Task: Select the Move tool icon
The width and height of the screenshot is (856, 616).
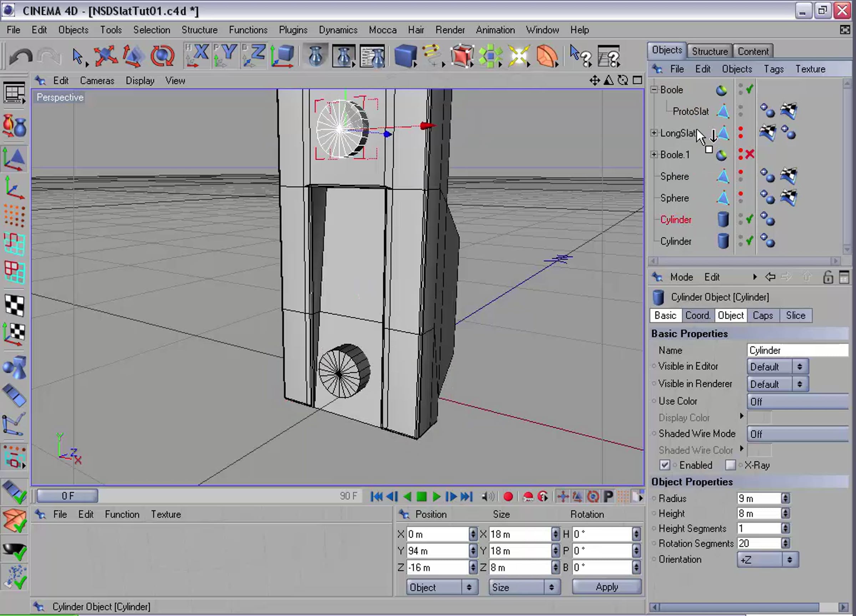Action: click(105, 56)
